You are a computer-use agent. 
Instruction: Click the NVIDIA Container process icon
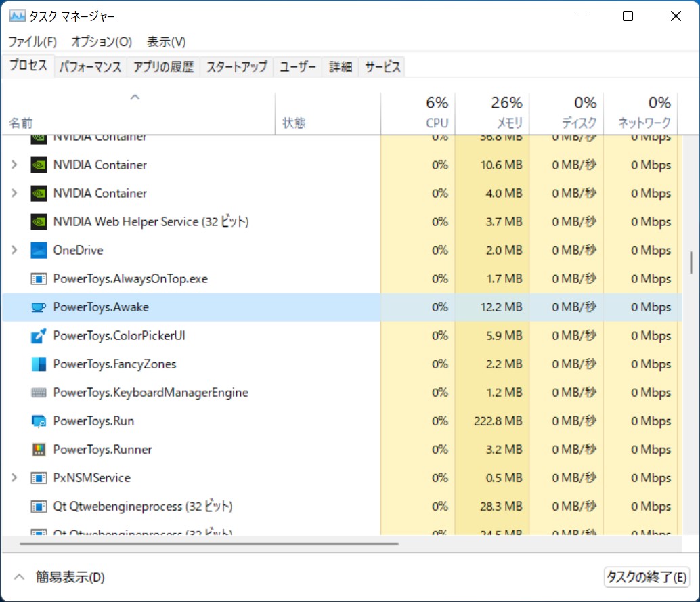point(39,165)
